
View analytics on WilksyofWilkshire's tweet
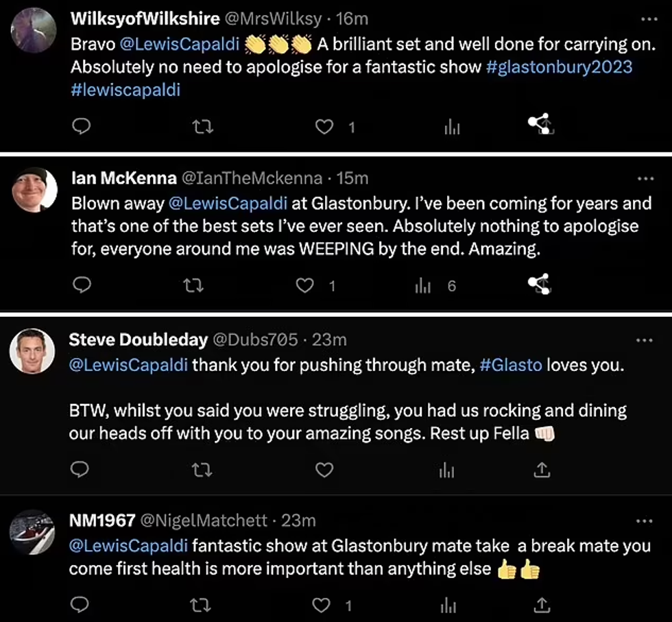tap(452, 126)
